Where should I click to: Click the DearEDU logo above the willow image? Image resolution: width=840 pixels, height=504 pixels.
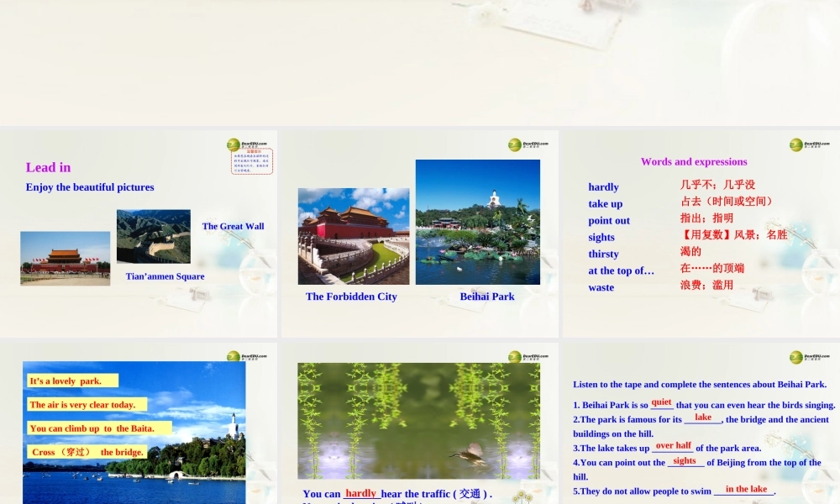[x=516, y=355]
